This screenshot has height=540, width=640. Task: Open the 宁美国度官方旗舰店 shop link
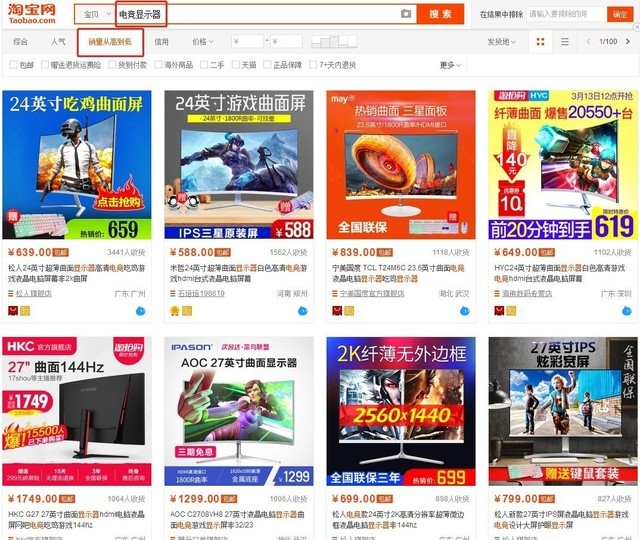pos(372,293)
